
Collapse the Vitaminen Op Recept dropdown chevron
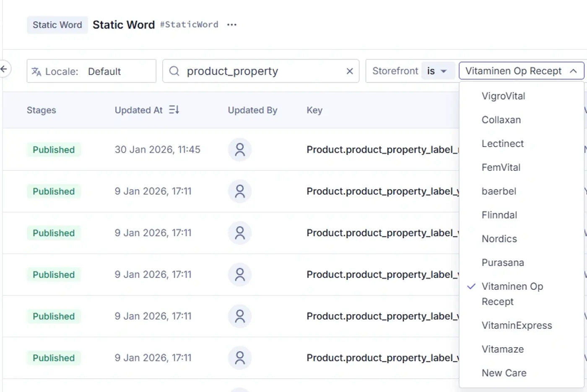point(573,71)
